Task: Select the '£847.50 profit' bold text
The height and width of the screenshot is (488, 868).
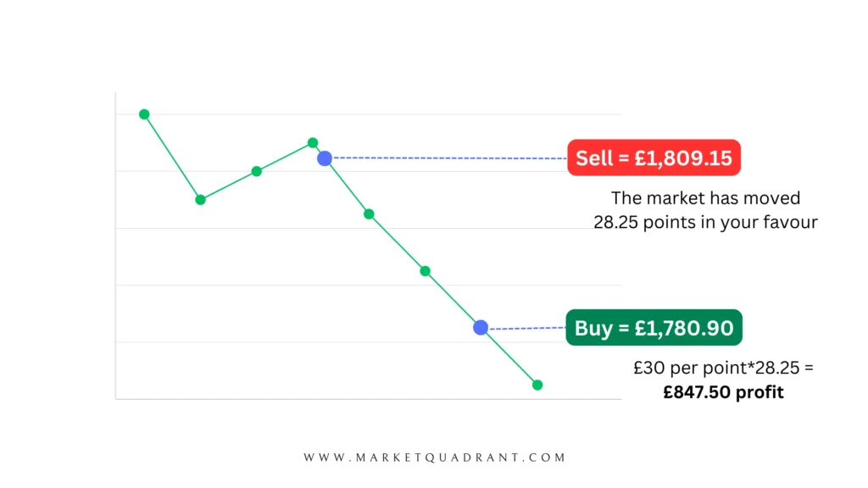Action: pos(723,392)
